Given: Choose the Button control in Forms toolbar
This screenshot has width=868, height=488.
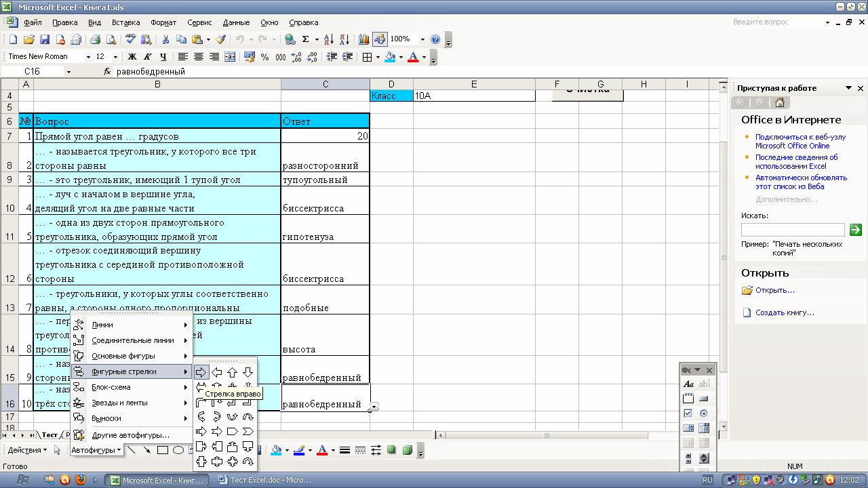Looking at the screenshot, I should pos(704,399).
